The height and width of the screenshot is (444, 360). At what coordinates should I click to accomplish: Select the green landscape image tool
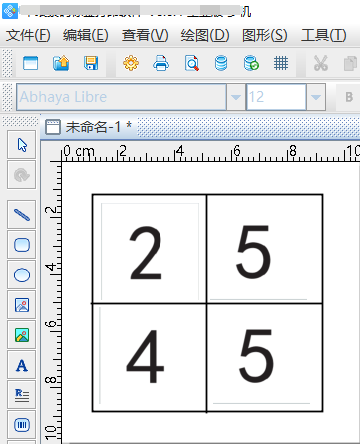22,335
